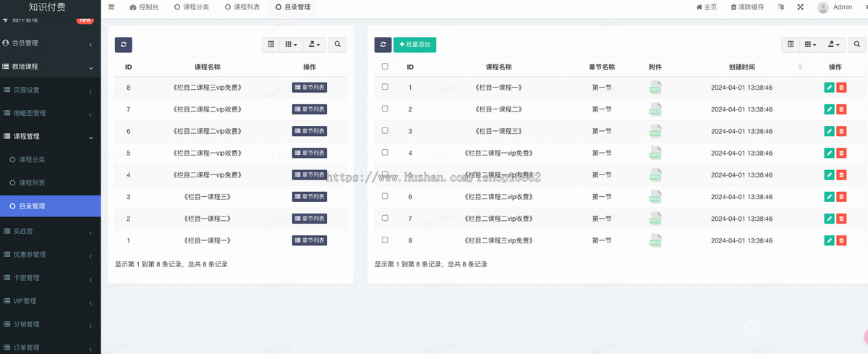The image size is (868, 354).
Task: Tick the checkbox for chapter row 4
Action: (x=385, y=153)
